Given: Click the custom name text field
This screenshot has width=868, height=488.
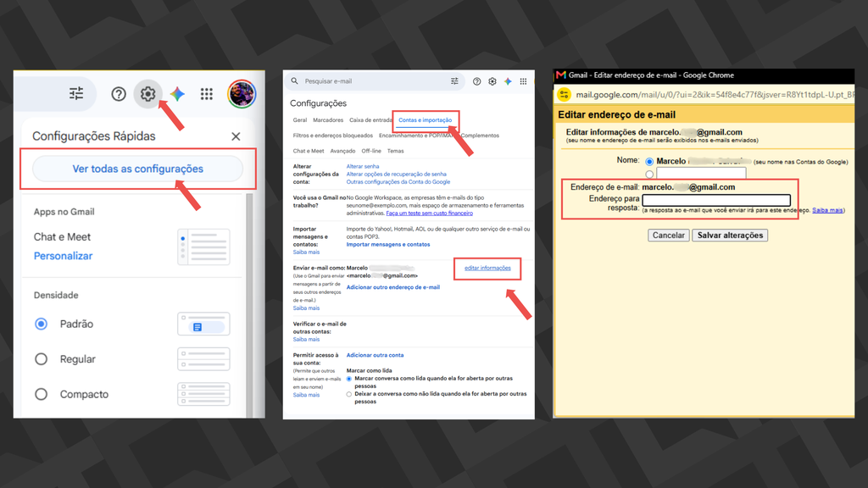Looking at the screenshot, I should pyautogui.click(x=701, y=173).
